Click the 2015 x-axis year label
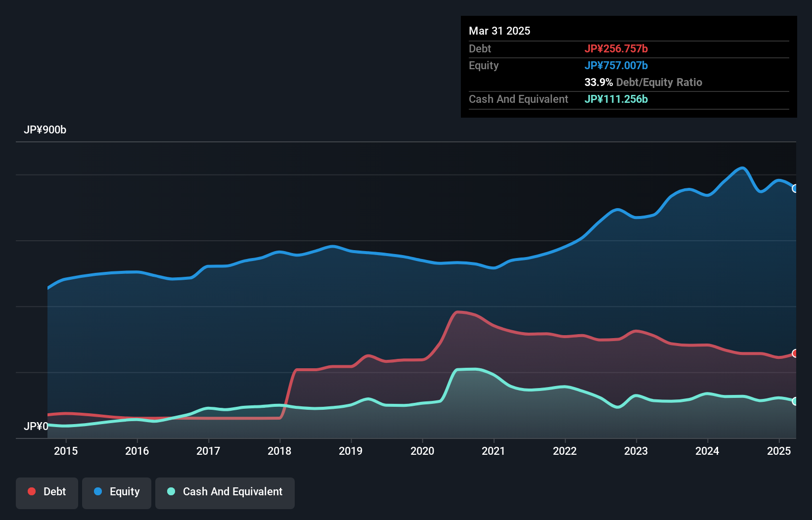812x520 pixels. point(66,451)
